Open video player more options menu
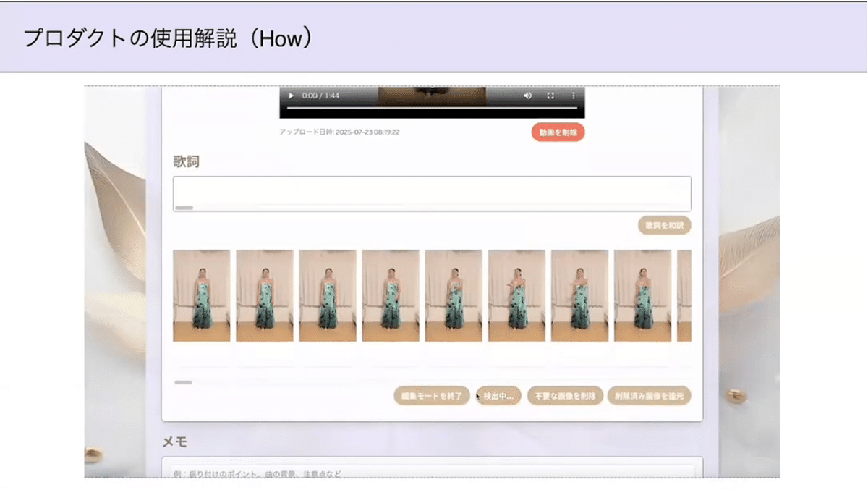The width and height of the screenshot is (868, 490). click(574, 96)
